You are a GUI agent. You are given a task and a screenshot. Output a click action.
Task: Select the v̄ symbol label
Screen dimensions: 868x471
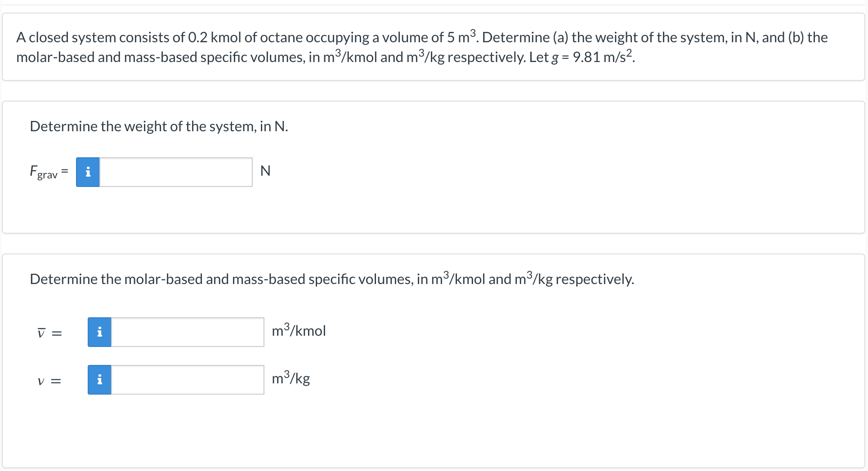click(41, 333)
